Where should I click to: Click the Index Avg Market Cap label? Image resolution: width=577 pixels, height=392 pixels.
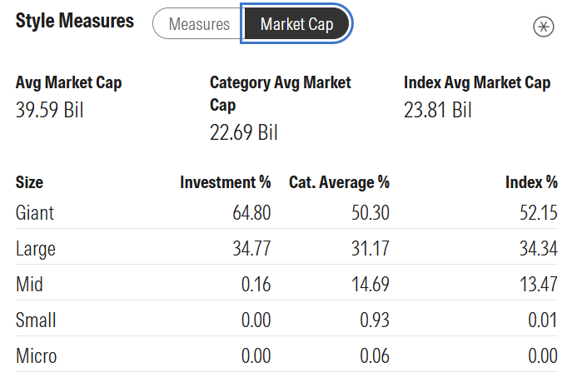477,83
